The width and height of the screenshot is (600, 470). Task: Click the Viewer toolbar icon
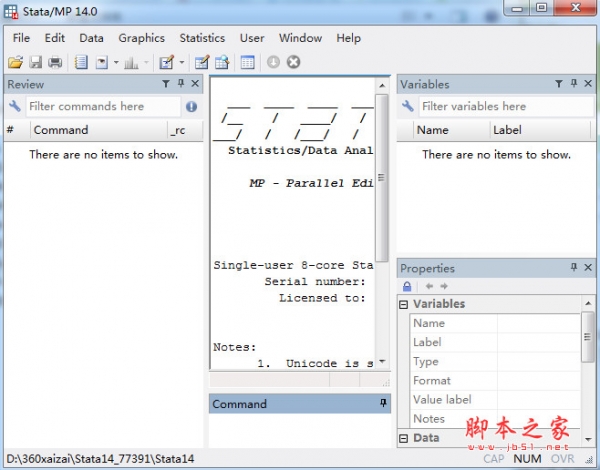click(101, 62)
